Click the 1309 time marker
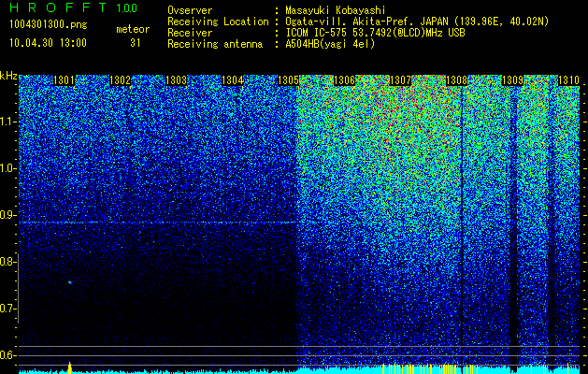Viewport: 588px width, 374px height. click(x=512, y=80)
